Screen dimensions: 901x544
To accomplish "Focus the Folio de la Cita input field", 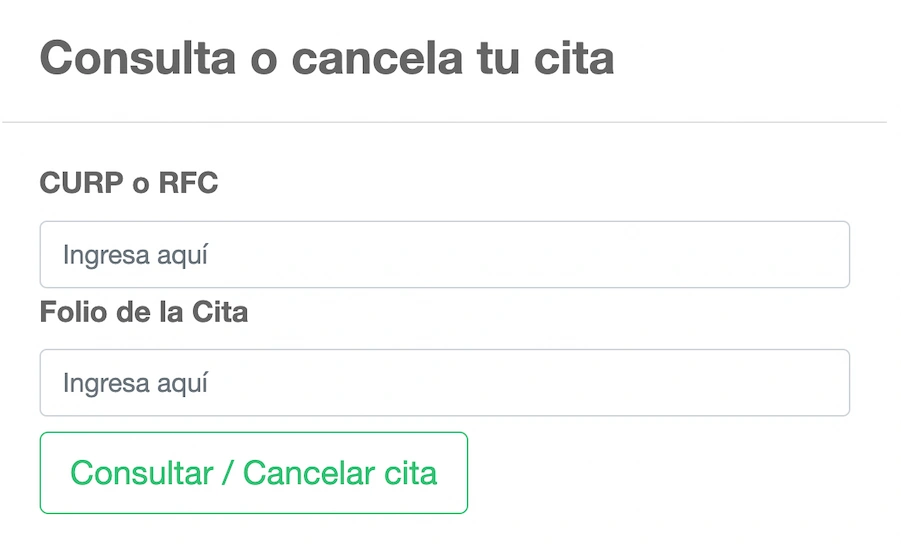I will click(x=444, y=383).
